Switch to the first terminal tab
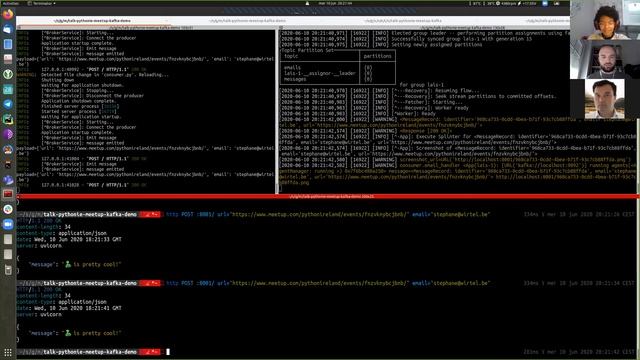 pos(92,20)
